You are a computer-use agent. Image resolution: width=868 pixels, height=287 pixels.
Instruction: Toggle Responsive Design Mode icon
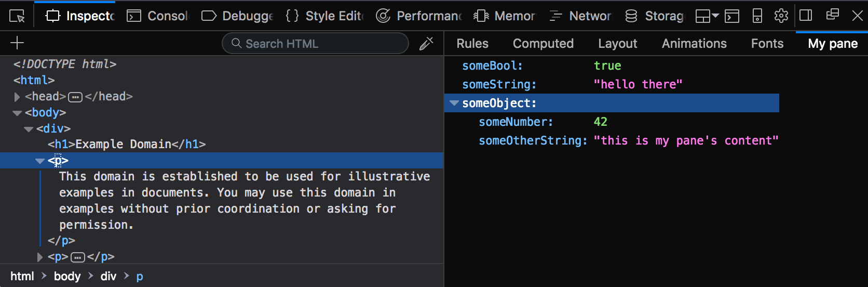(x=757, y=16)
